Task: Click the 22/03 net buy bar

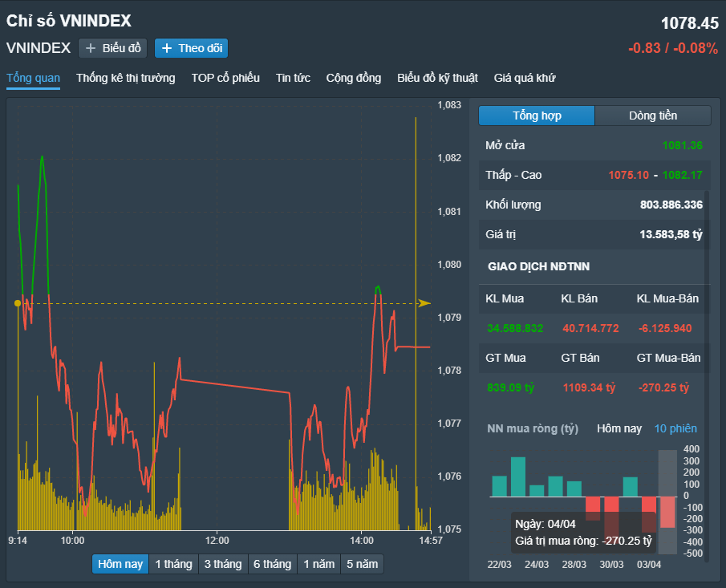Action: pos(499,486)
